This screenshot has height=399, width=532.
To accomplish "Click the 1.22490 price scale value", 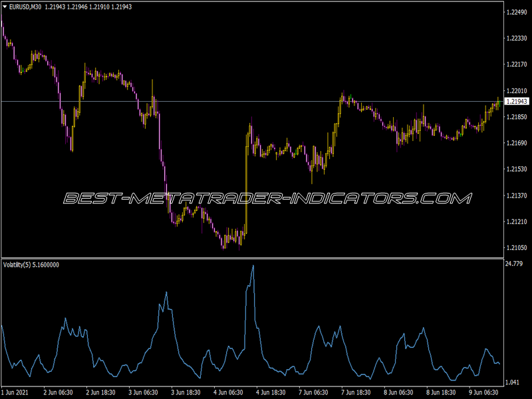I will pos(517,12).
